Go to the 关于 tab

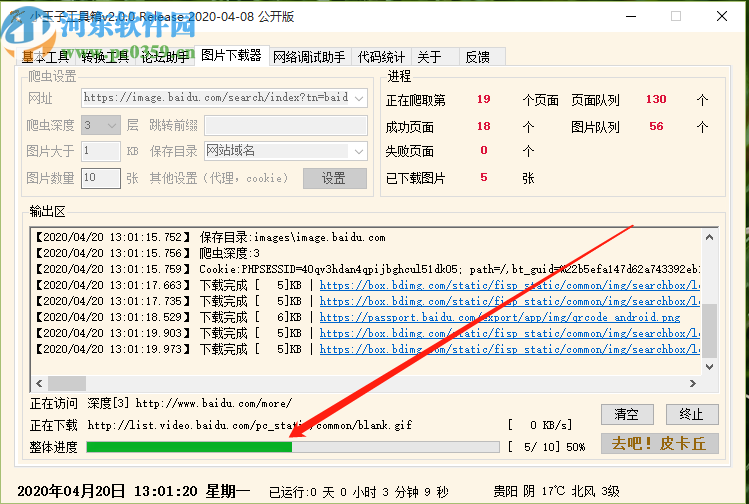(434, 57)
